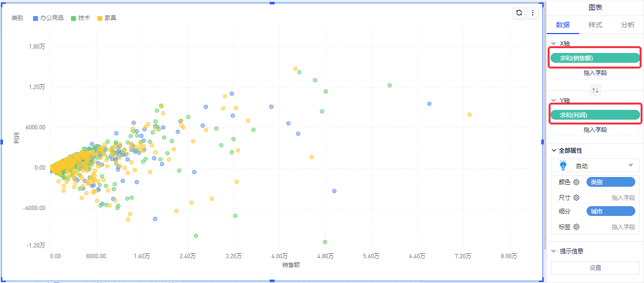
Task: Open the chart's three-dot more options menu
Action: point(533,13)
